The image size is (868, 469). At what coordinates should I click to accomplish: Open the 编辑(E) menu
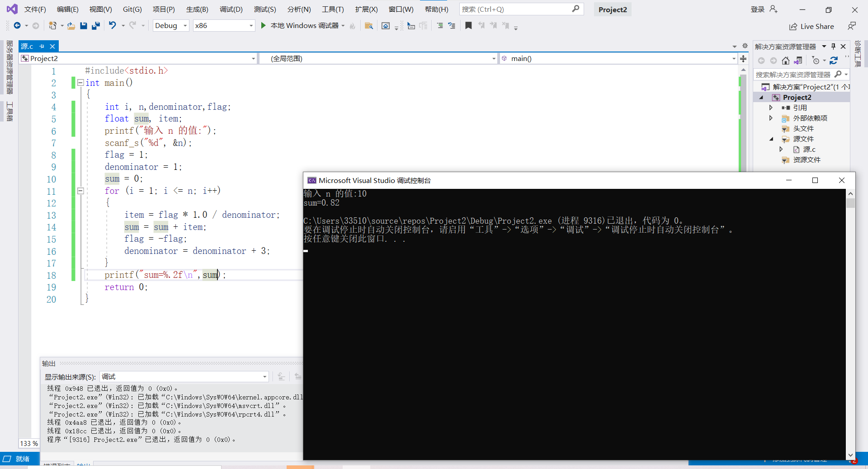(x=67, y=9)
